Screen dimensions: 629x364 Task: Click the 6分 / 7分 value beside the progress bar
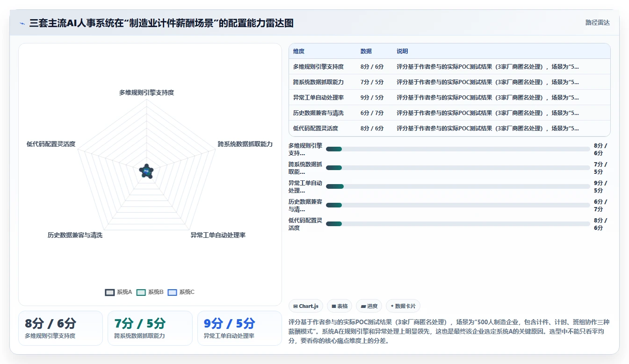pyautogui.click(x=600, y=205)
